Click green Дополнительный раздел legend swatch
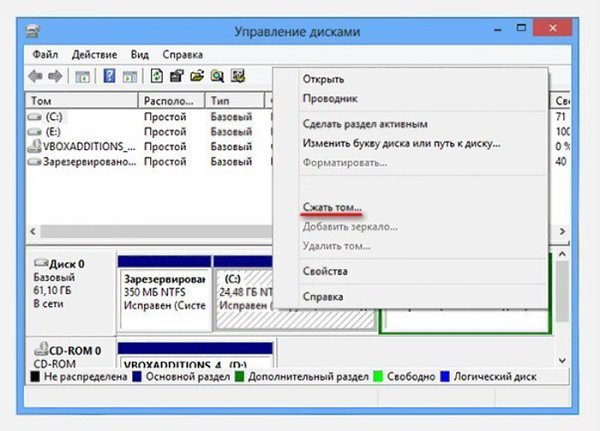Image resolution: width=600 pixels, height=431 pixels. tap(239, 377)
